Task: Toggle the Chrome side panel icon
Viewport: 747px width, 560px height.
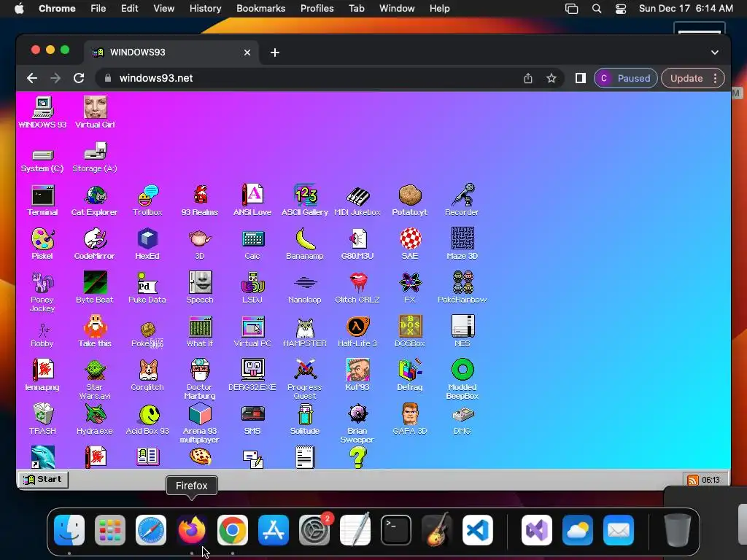Action: (x=580, y=78)
